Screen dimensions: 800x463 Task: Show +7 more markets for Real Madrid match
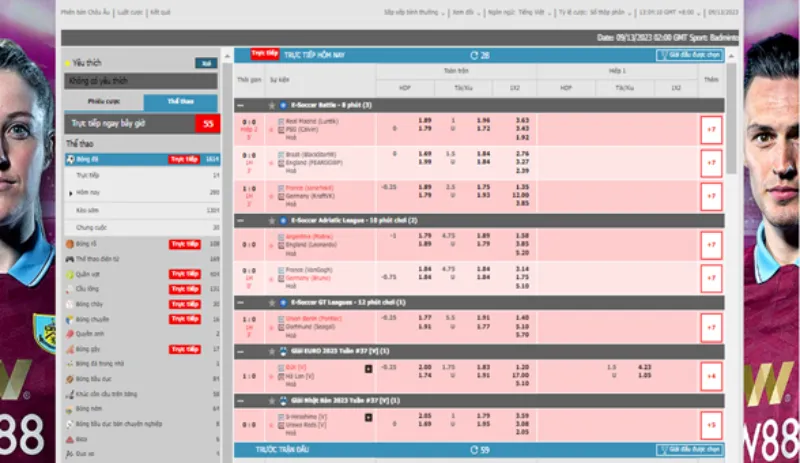coord(711,130)
